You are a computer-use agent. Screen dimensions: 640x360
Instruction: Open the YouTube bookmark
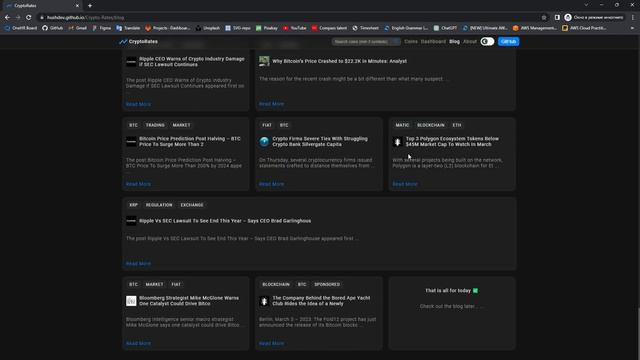(295, 28)
